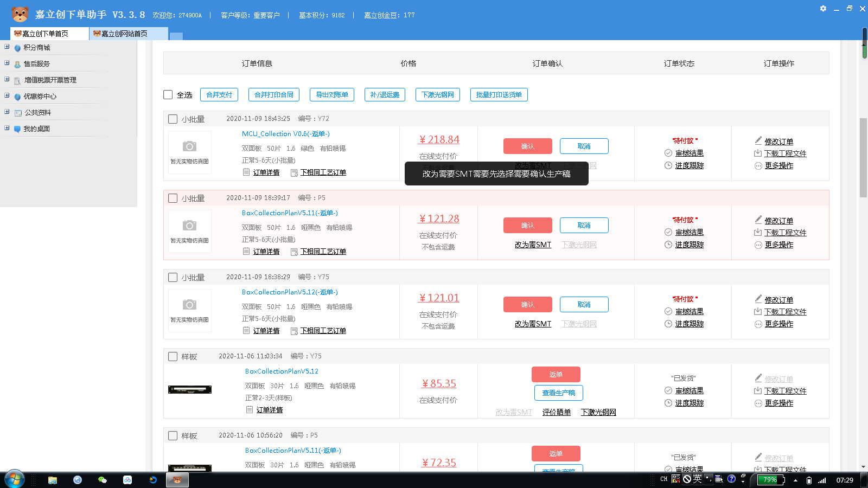Viewport: 868px width, 488px height.
Task: Expand the 积分商城 tree node
Action: 7,47
